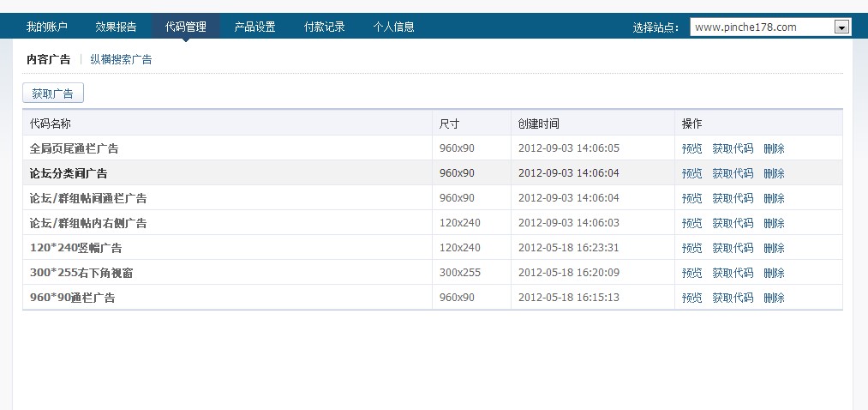Image resolution: width=868 pixels, height=410 pixels.
Task: Open 付款记录 in the navigation bar
Action: pyautogui.click(x=324, y=27)
